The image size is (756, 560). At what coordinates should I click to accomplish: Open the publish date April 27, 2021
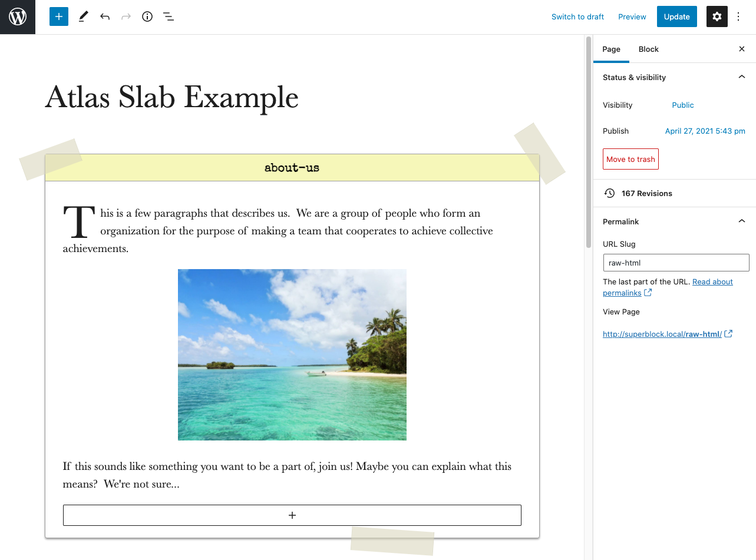[x=705, y=131]
